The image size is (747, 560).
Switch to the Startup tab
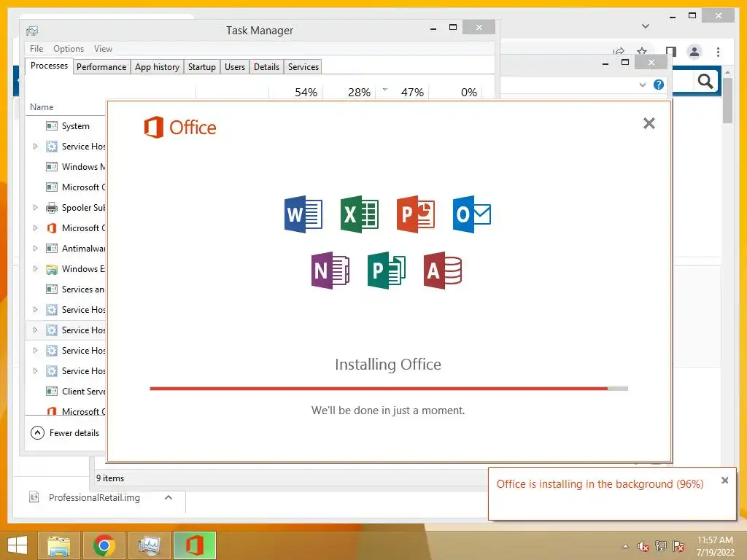pyautogui.click(x=202, y=66)
